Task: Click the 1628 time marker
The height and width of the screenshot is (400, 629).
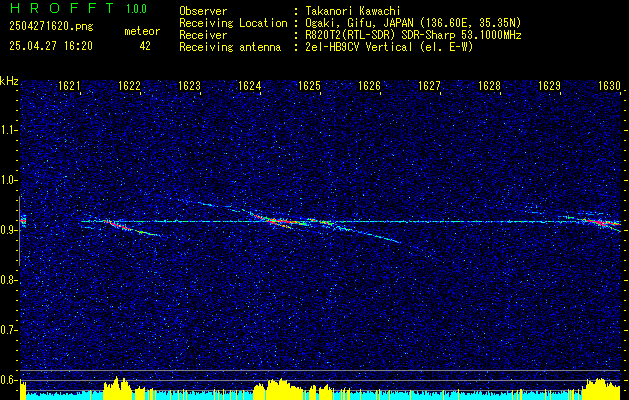Action: point(489,86)
